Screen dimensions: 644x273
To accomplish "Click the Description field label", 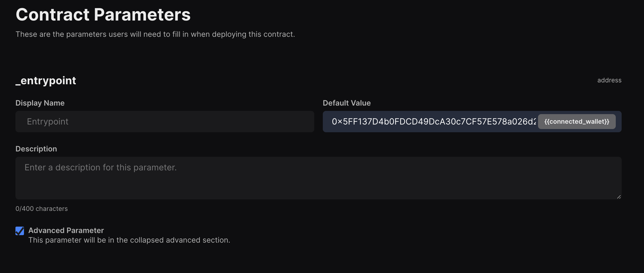I will 36,149.
